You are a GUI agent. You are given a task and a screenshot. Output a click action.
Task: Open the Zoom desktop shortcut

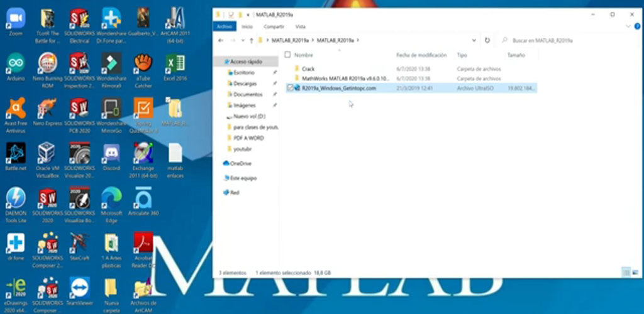(16, 18)
